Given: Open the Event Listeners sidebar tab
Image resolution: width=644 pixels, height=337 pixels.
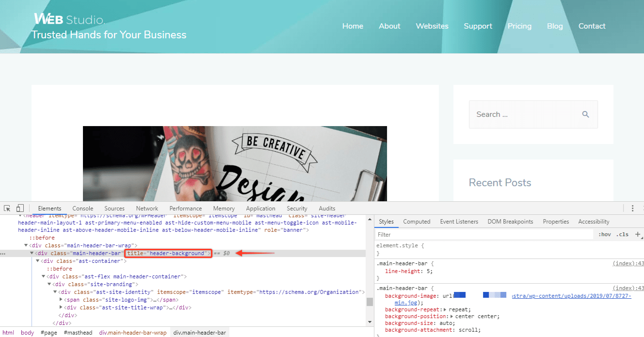Looking at the screenshot, I should [x=459, y=222].
